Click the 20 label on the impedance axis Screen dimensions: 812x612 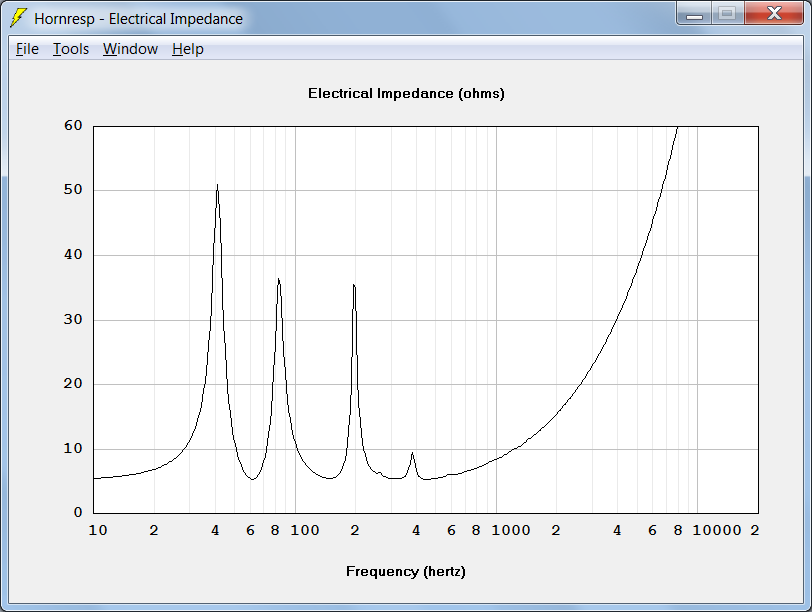point(73,384)
